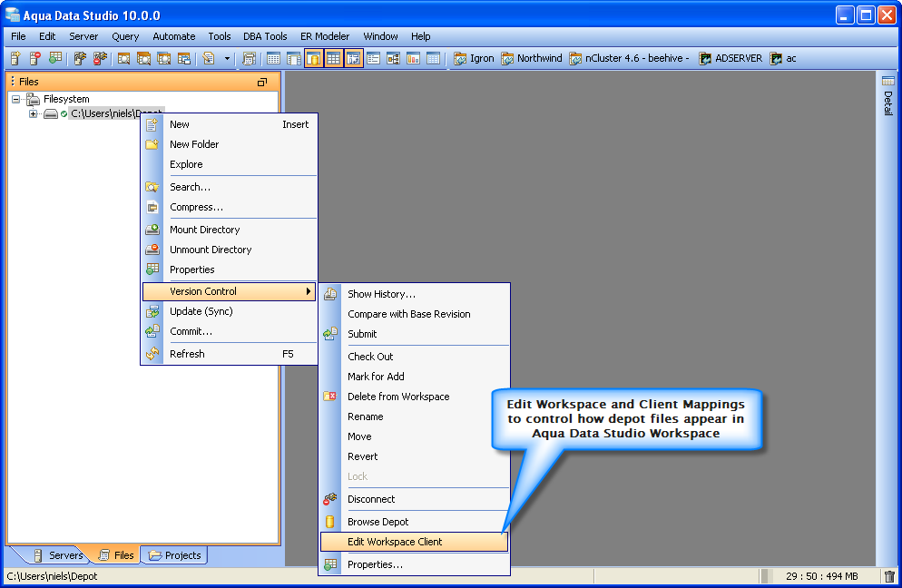Screen dimensions: 902x588
Task: Choose Compare with Base Revision
Action: [414, 314]
